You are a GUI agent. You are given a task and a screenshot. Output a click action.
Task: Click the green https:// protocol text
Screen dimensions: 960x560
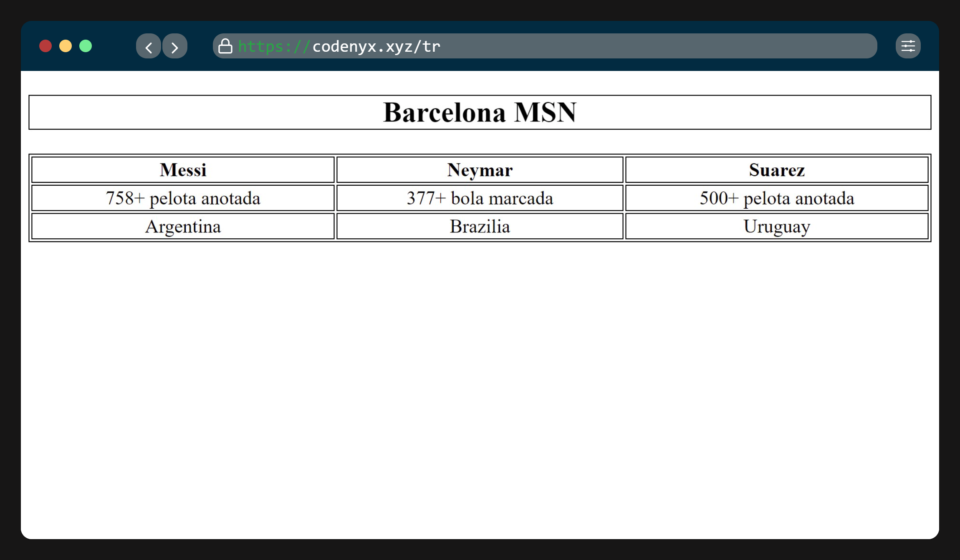click(274, 46)
